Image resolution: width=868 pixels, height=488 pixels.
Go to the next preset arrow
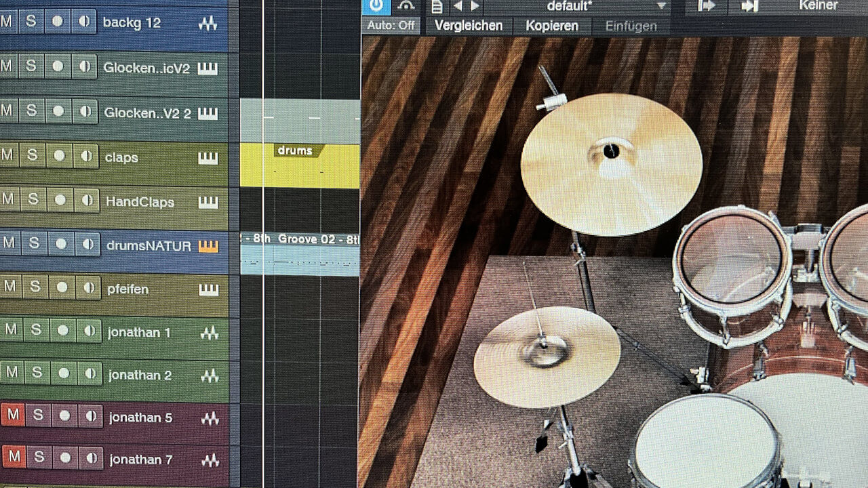[x=475, y=6]
